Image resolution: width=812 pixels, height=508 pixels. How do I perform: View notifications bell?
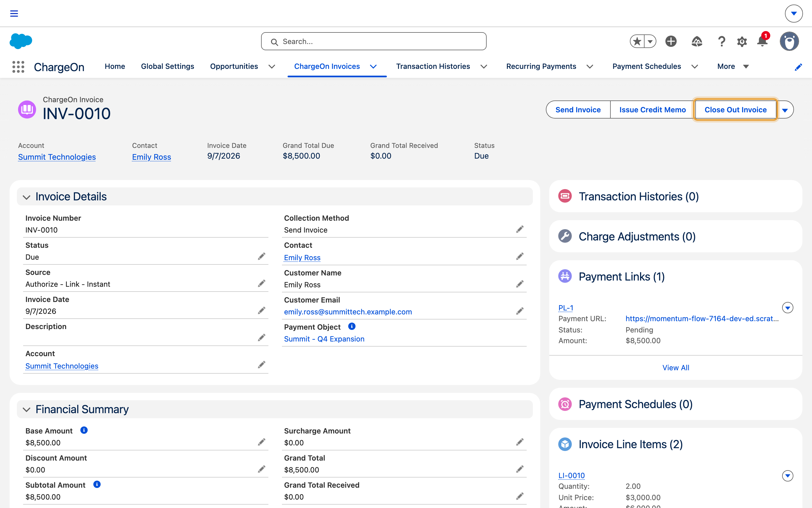click(762, 41)
